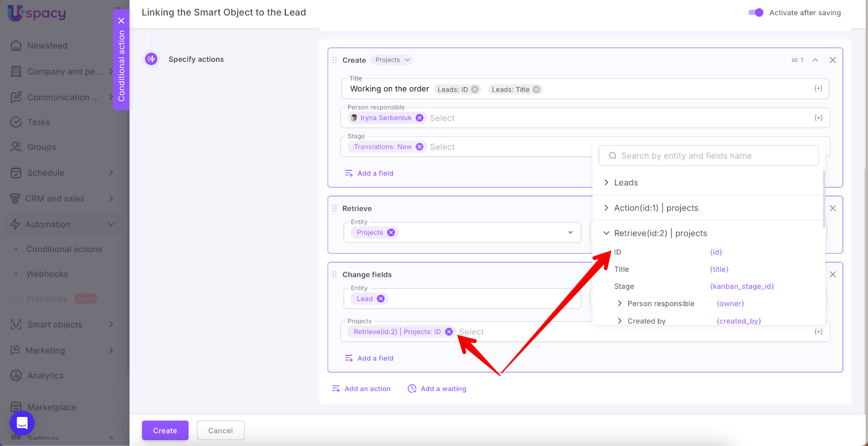
Task: Toggle the Activate after saving switch
Action: (x=756, y=12)
